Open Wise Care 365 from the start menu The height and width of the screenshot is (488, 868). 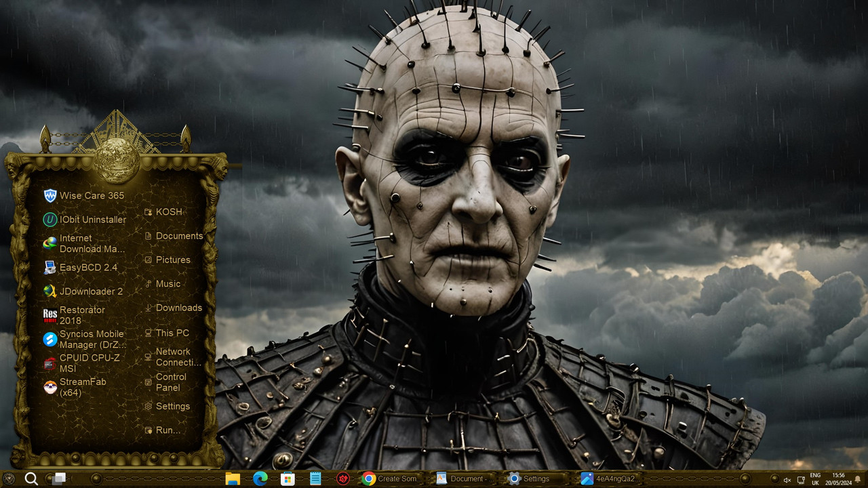point(84,196)
